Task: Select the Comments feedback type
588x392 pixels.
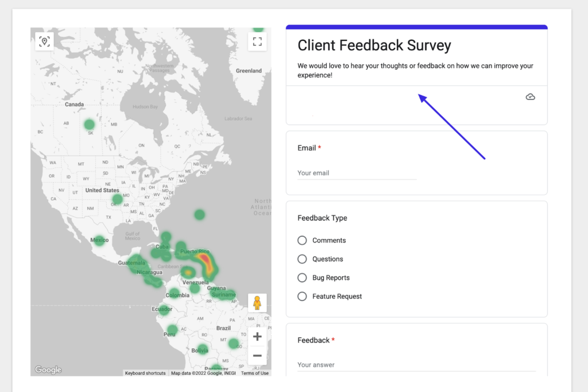Action: 302,240
